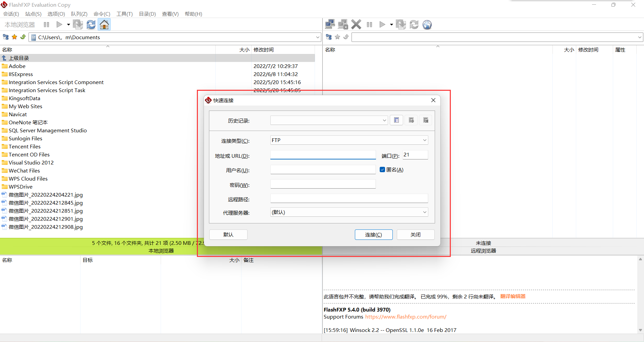Open the 工具(T) menu
This screenshot has height=342, width=644.
pyautogui.click(x=124, y=14)
